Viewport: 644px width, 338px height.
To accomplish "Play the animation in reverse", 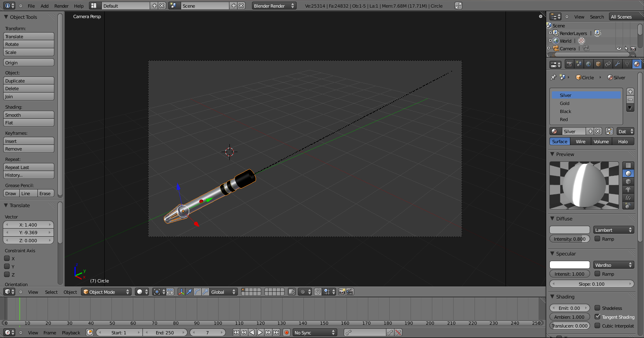I will click(x=252, y=332).
